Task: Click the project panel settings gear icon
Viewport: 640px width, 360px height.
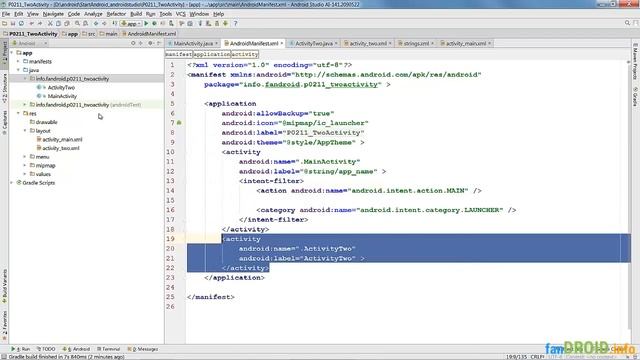Action: click(150, 43)
